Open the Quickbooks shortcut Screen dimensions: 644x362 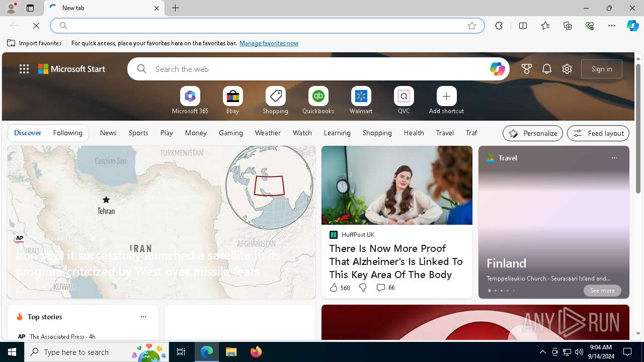(318, 101)
